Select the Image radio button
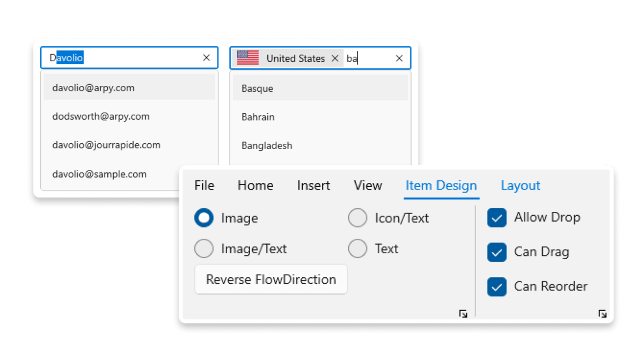The width and height of the screenshot is (644, 338). [204, 218]
